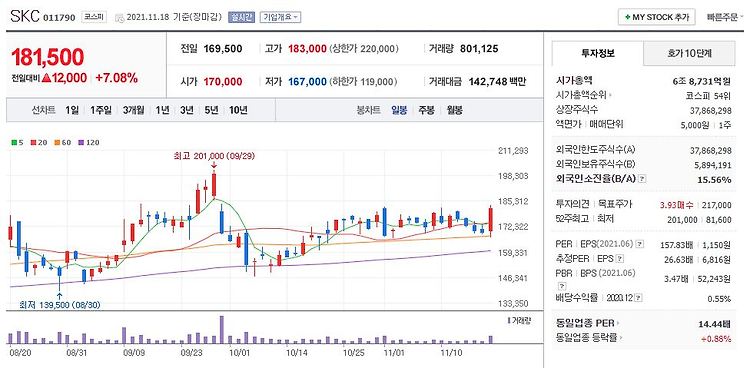
Task: Click the 거래대금 142,748 백만 value
Action: tap(497, 82)
